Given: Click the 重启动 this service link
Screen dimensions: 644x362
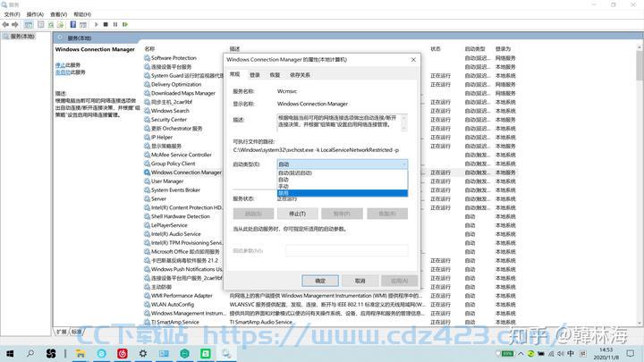Looking at the screenshot, I should pyautogui.click(x=63, y=72).
